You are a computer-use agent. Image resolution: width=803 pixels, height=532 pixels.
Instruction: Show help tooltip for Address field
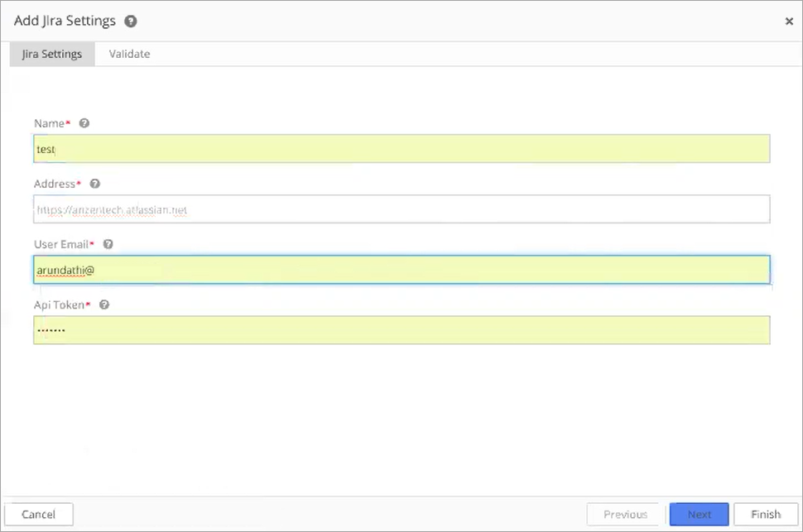pyautogui.click(x=94, y=184)
